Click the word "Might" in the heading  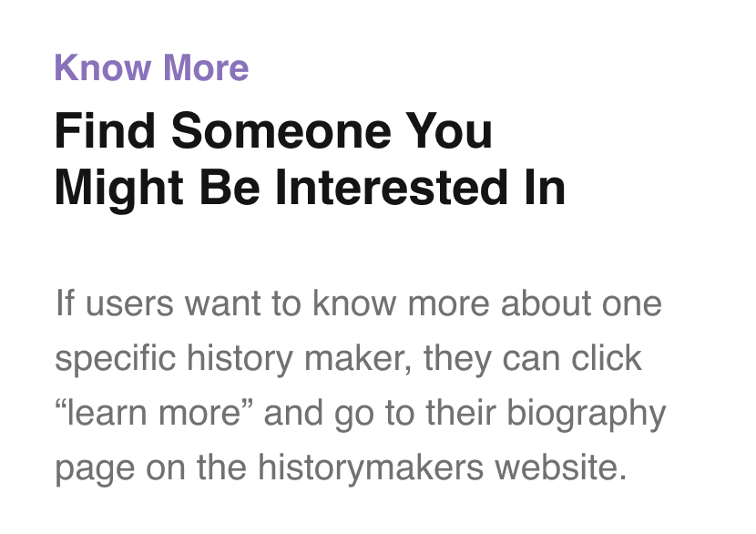pos(118,189)
